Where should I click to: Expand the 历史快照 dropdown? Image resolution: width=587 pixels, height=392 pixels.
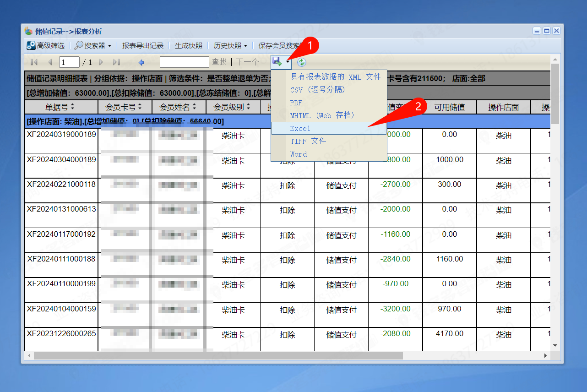230,46
